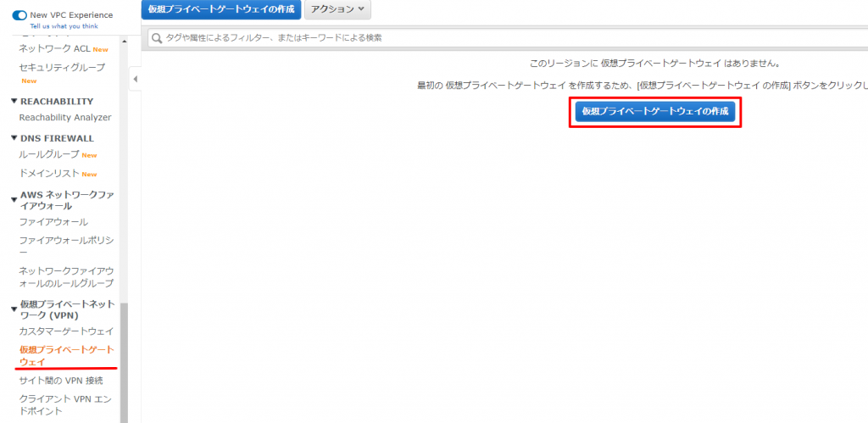Screen dimensions: 868x423
Task: Open セキュリティグループ in the sidebar
Action: [62, 68]
